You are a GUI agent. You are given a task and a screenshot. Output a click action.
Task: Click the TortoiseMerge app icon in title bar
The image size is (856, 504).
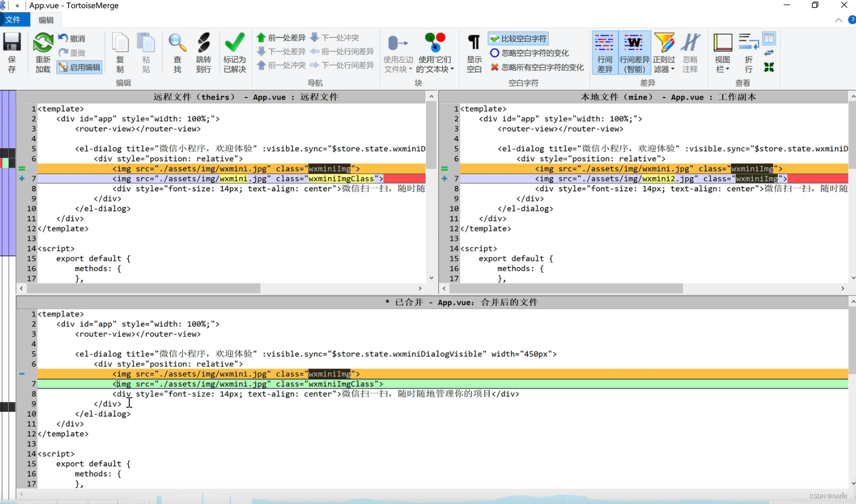(x=3, y=5)
